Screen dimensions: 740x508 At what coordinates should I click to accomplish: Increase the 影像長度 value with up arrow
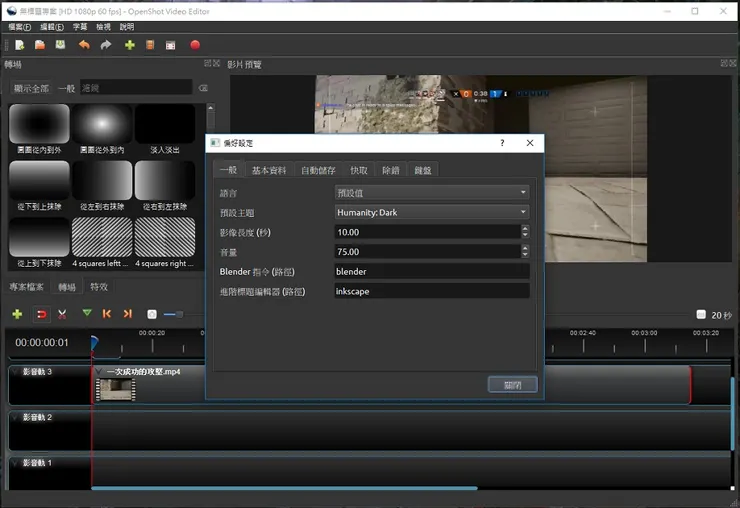[525, 229]
